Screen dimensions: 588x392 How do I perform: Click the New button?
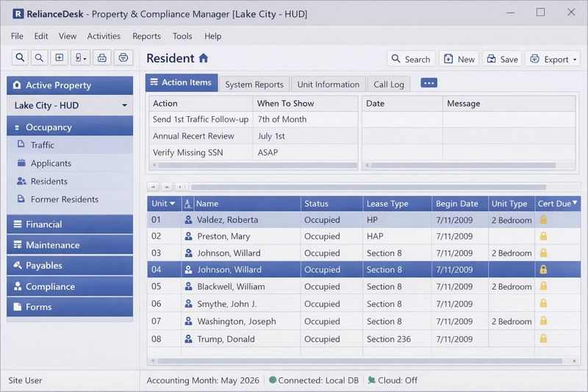[x=459, y=60]
